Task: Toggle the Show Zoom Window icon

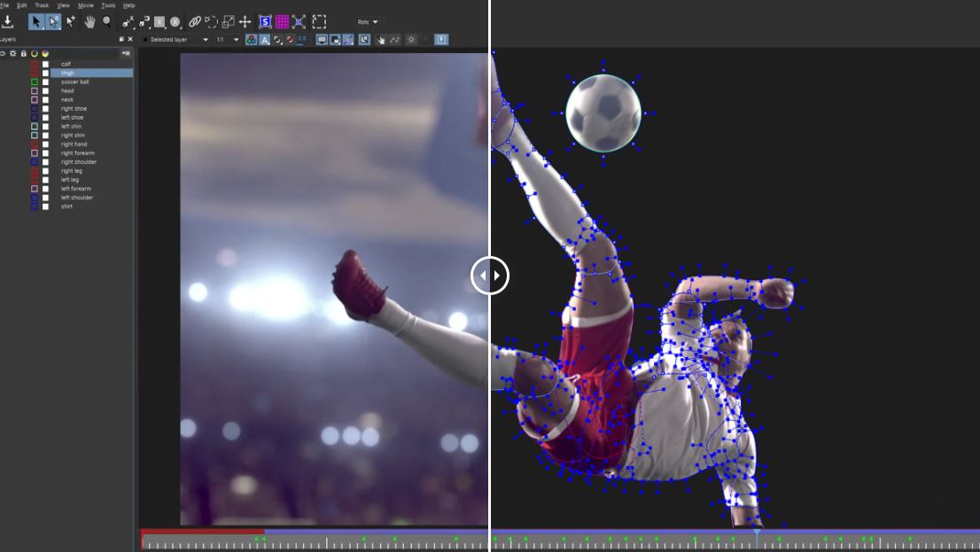Action: pyautogui.click(x=364, y=39)
